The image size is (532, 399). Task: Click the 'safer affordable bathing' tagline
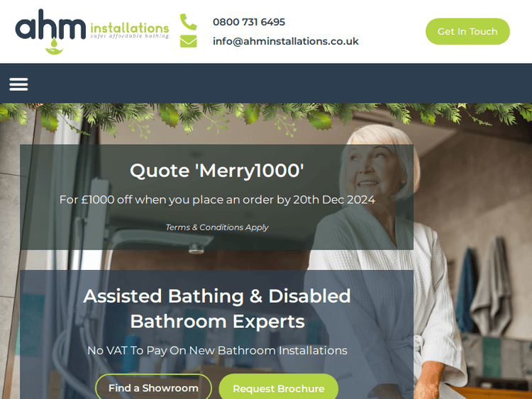(130, 36)
